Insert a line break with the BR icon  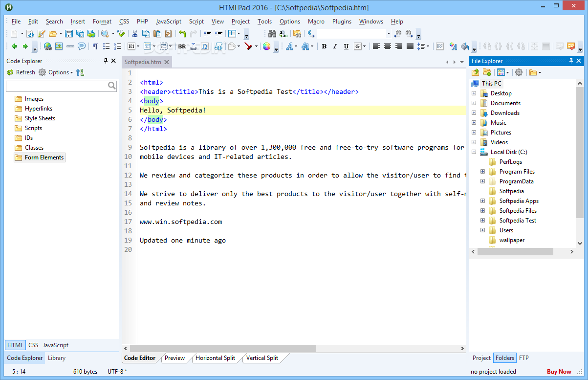[x=182, y=46]
